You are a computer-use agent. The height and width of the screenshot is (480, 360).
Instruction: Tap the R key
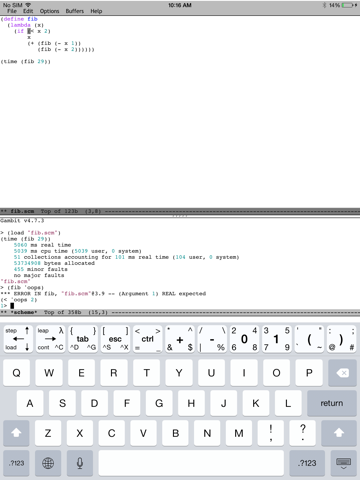(114, 373)
